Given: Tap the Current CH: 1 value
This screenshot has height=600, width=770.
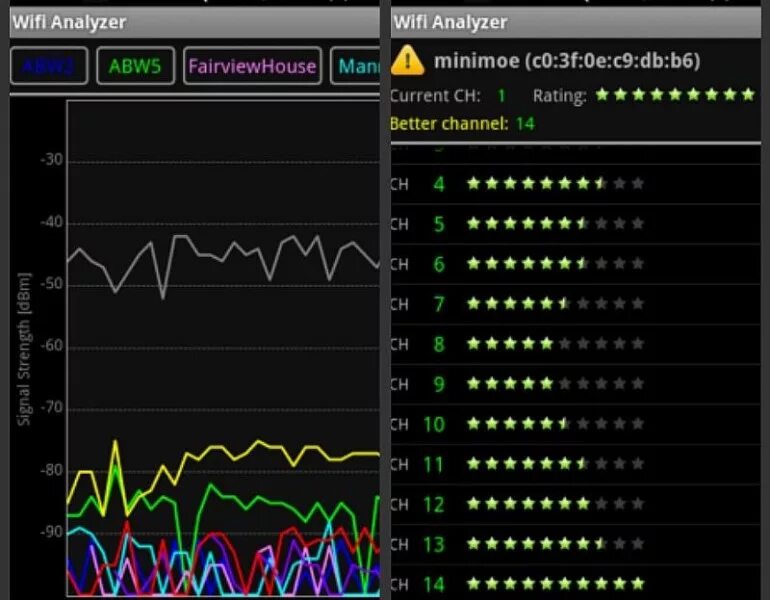Looking at the screenshot, I should pos(501,95).
